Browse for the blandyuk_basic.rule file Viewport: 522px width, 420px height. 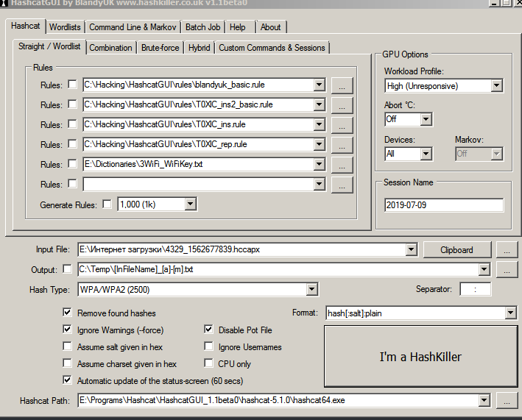pos(342,85)
